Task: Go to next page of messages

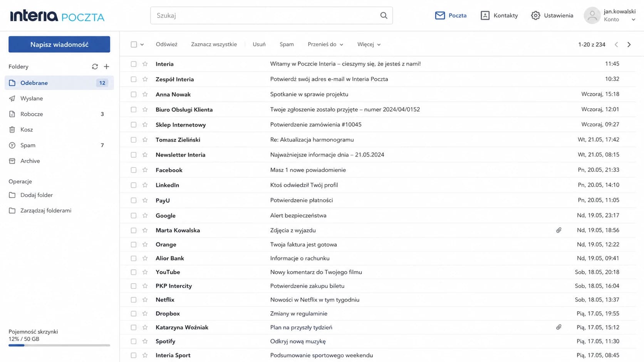Action: (629, 45)
